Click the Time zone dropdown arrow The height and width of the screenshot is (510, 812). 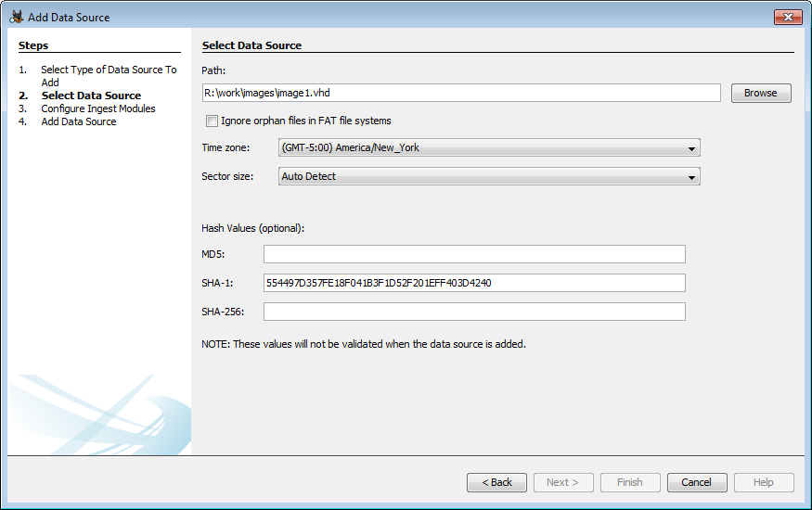691,148
